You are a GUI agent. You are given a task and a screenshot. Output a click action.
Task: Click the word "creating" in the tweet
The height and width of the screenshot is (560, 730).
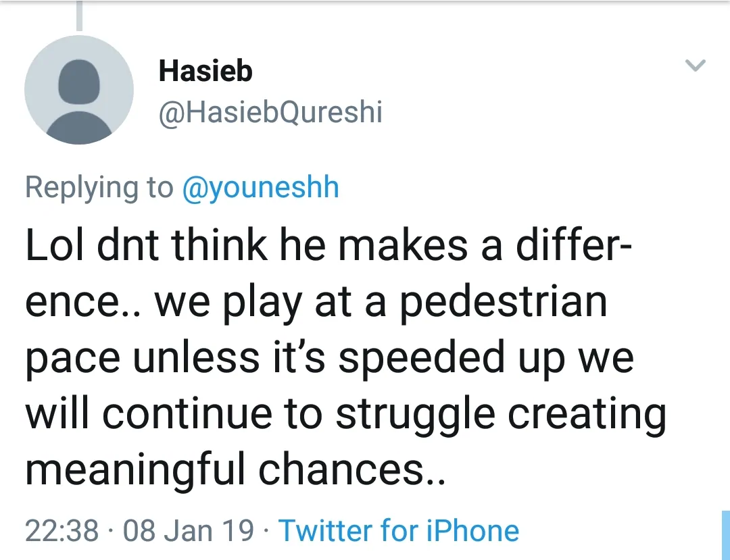click(x=587, y=414)
